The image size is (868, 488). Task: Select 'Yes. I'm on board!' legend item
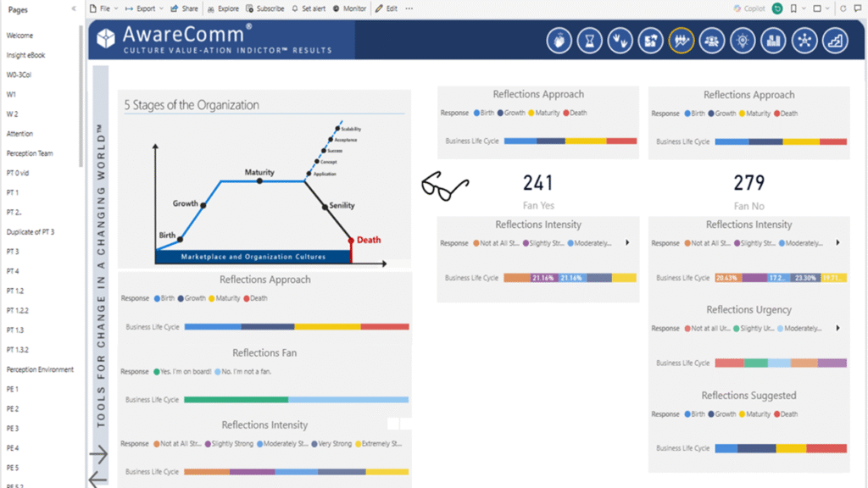pos(182,372)
